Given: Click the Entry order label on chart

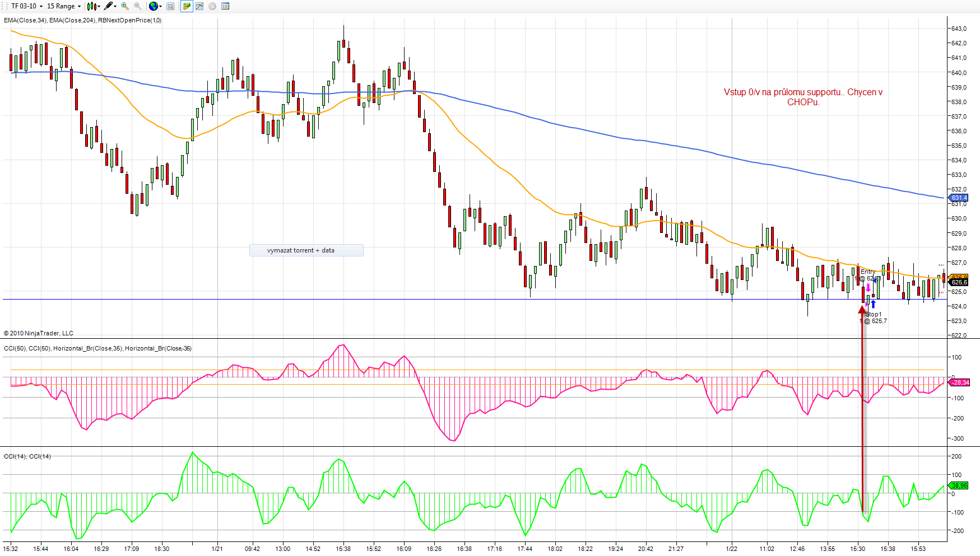Looking at the screenshot, I should point(868,272).
